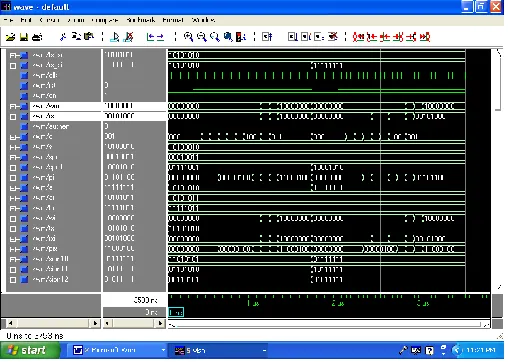Click the Save floppy disk toolbar icon
The height and width of the screenshot is (362, 508).
tap(24, 37)
